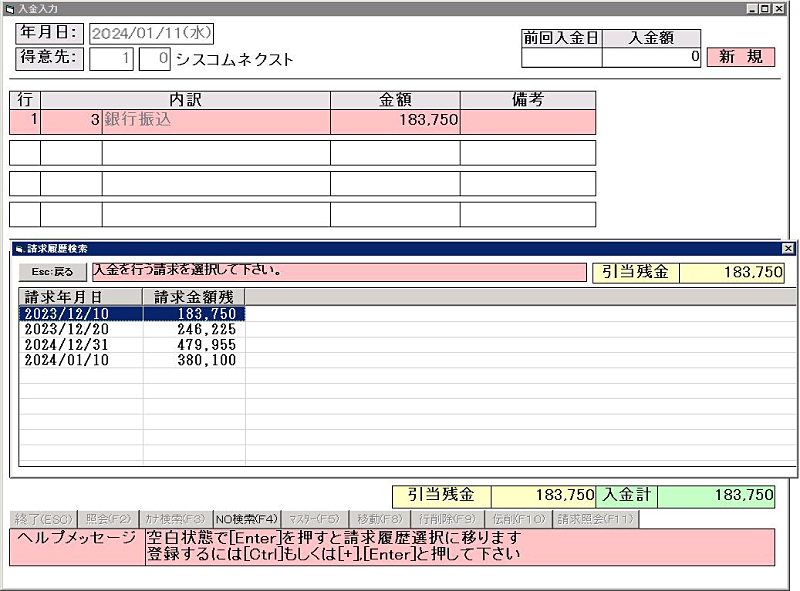This screenshot has width=800, height=591.
Task: Click the 新規 button
Action: coord(740,57)
